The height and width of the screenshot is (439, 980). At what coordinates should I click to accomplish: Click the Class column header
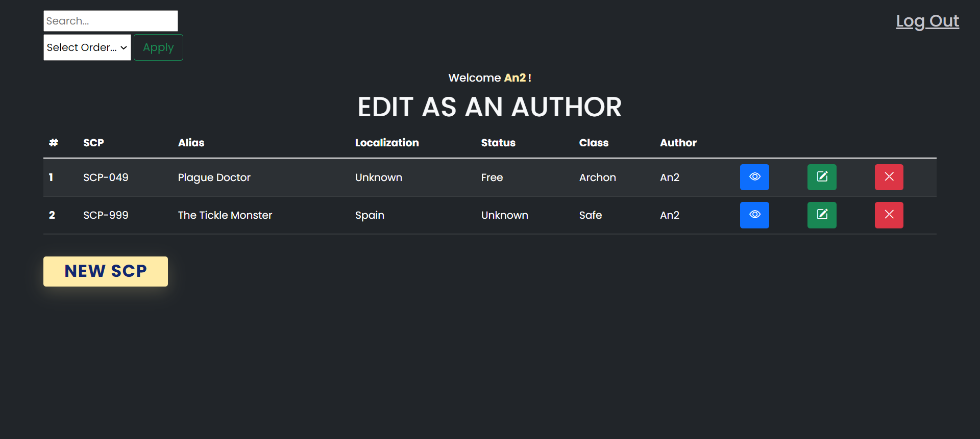click(x=594, y=143)
